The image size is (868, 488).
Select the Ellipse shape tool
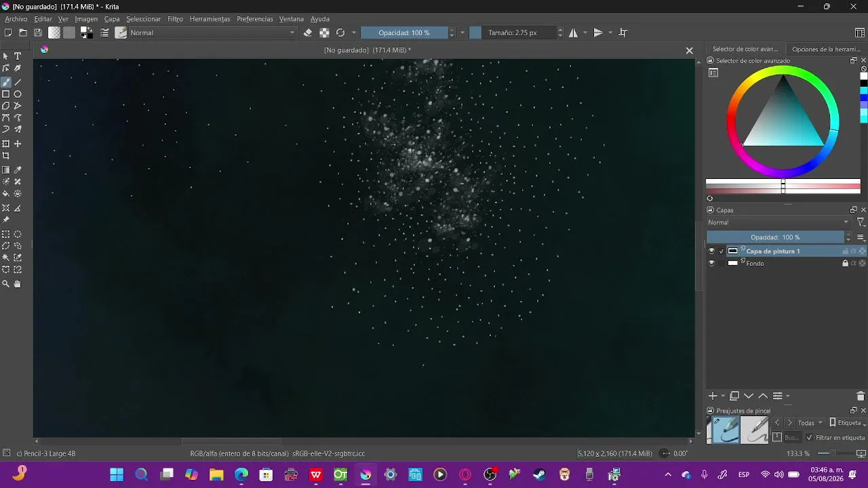[18, 94]
